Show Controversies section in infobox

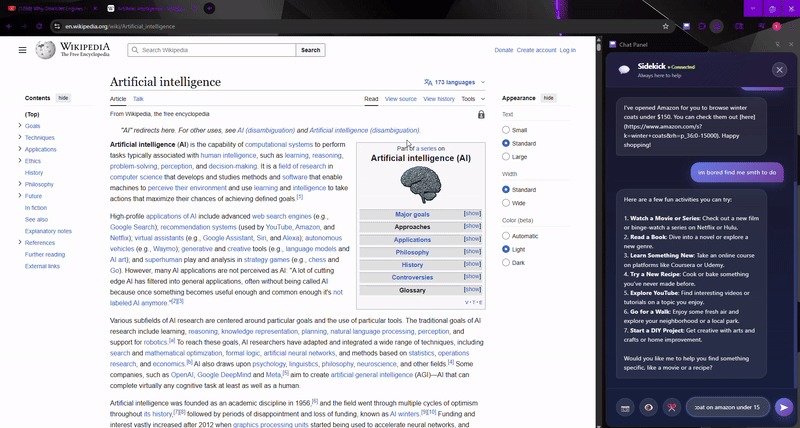tap(472, 276)
